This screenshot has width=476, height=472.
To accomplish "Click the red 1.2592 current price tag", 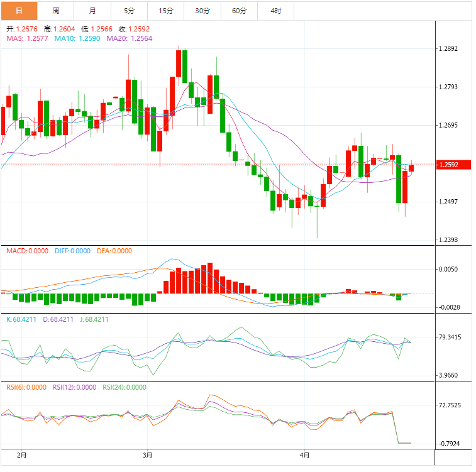I will pos(453,165).
